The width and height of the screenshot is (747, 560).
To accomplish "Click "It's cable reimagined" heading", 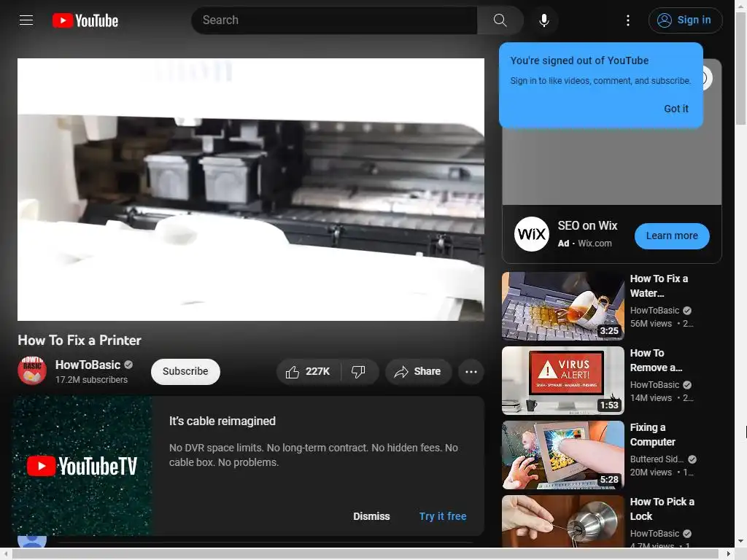I will tap(222, 421).
